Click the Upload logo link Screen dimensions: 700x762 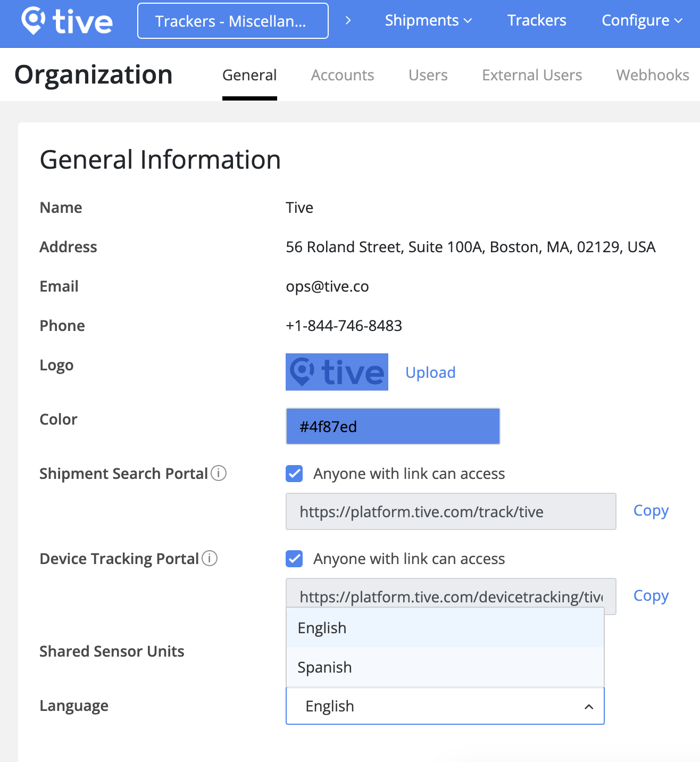coord(430,372)
